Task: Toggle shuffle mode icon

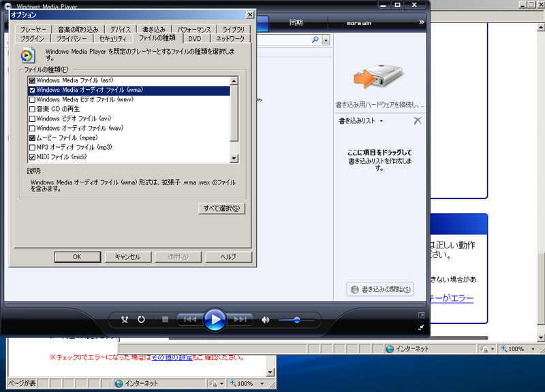Action: 125,319
